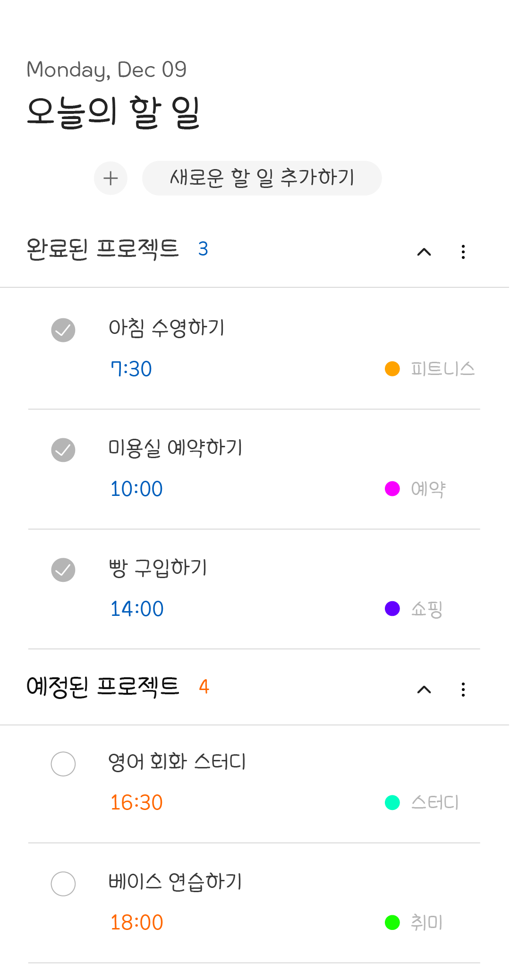
Task: Uncheck the 빵 구입하기 task
Action: pos(63,570)
